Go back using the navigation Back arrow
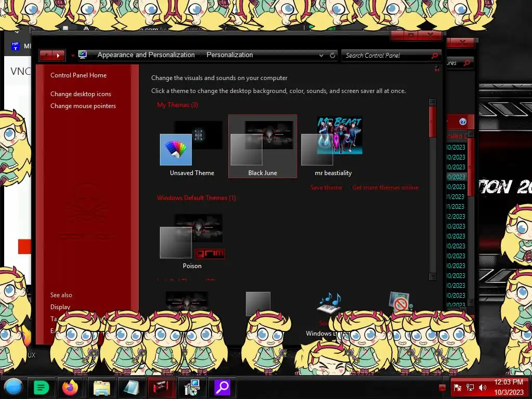Image resolution: width=532 pixels, height=399 pixels. (x=46, y=55)
